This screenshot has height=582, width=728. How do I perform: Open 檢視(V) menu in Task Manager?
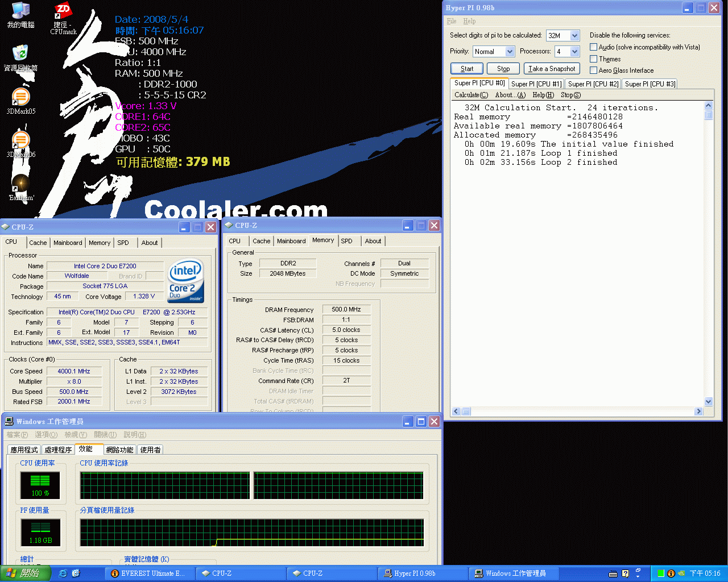(x=75, y=435)
